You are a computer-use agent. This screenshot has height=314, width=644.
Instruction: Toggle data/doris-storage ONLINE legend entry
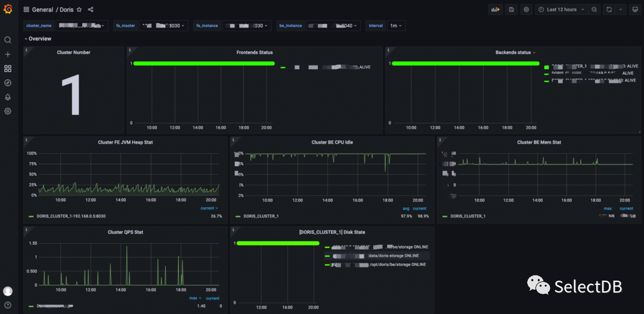click(377, 256)
